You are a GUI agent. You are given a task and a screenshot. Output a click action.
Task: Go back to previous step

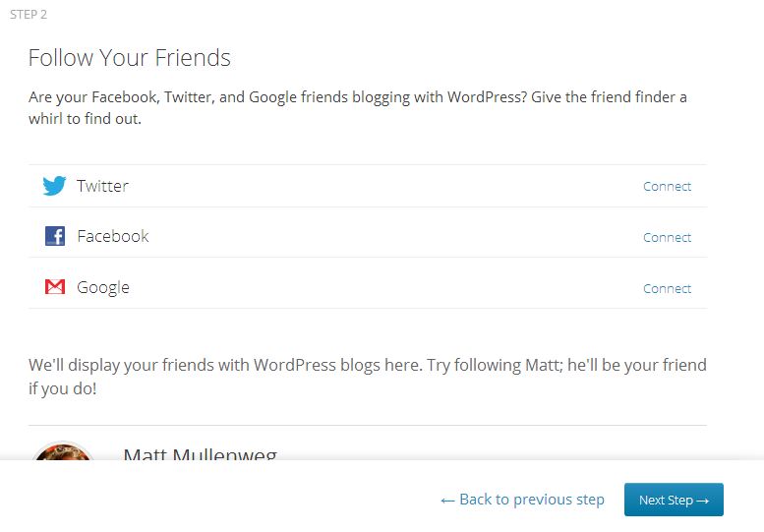pos(522,500)
